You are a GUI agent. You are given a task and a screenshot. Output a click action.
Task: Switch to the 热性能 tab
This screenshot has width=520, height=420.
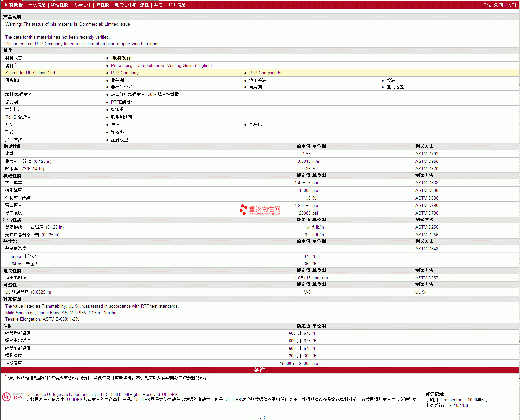point(102,5)
